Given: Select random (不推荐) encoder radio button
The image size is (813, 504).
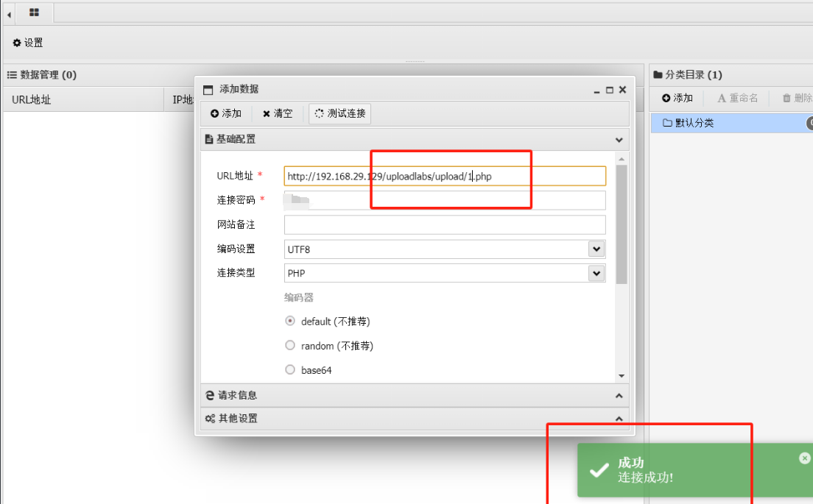Looking at the screenshot, I should click(x=290, y=346).
